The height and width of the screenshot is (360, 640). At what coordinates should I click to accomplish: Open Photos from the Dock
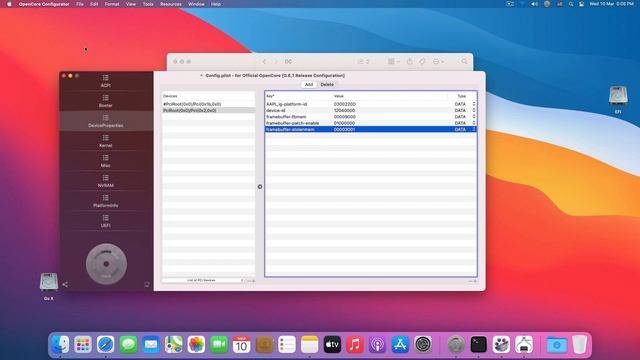pyautogui.click(x=196, y=344)
